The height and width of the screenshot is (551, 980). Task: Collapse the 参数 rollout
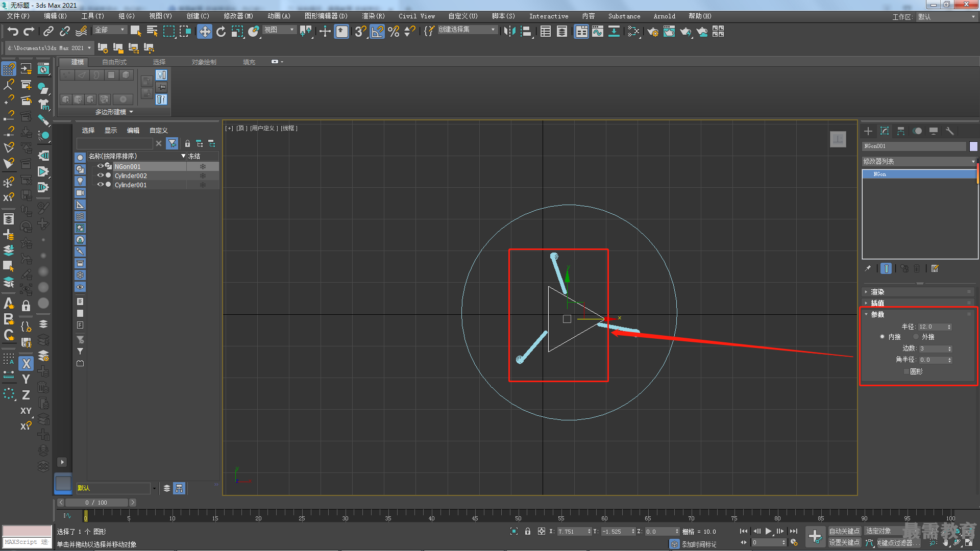(918, 314)
